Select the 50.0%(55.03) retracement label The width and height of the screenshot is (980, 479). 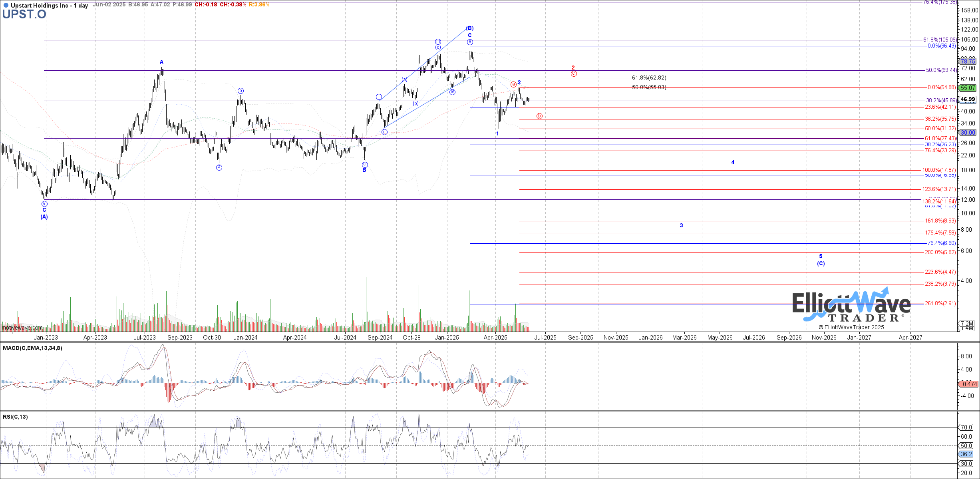[x=649, y=87]
